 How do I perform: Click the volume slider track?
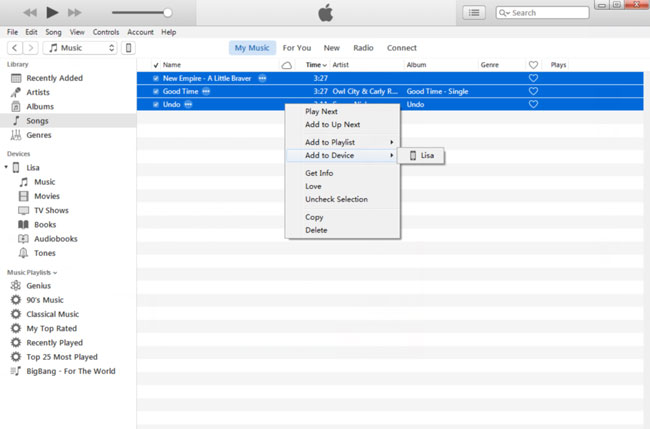click(x=138, y=13)
